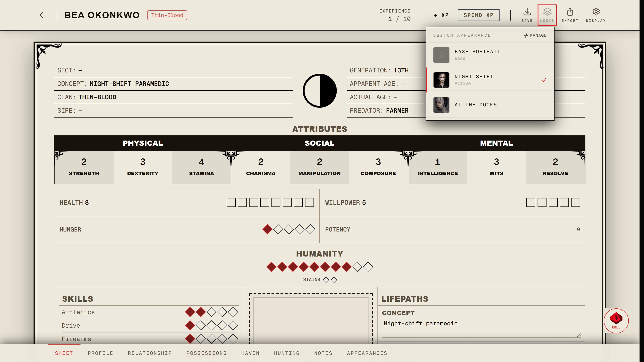Check the first Health box
644x362 pixels.
[x=231, y=202]
